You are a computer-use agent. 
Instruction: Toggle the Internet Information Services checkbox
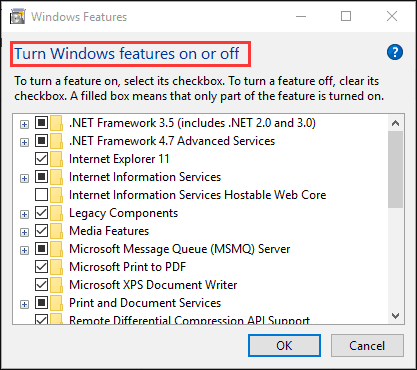click(x=42, y=177)
